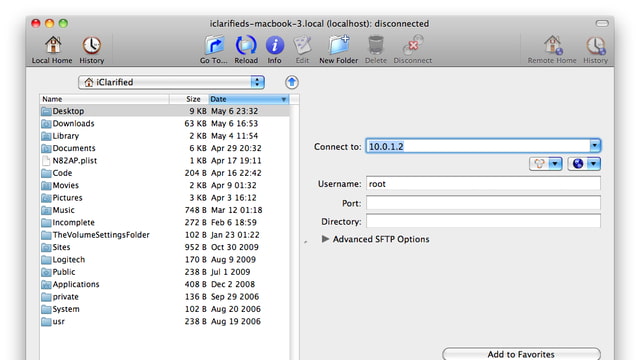Select the usr folder
640x360 pixels.
click(x=164, y=322)
